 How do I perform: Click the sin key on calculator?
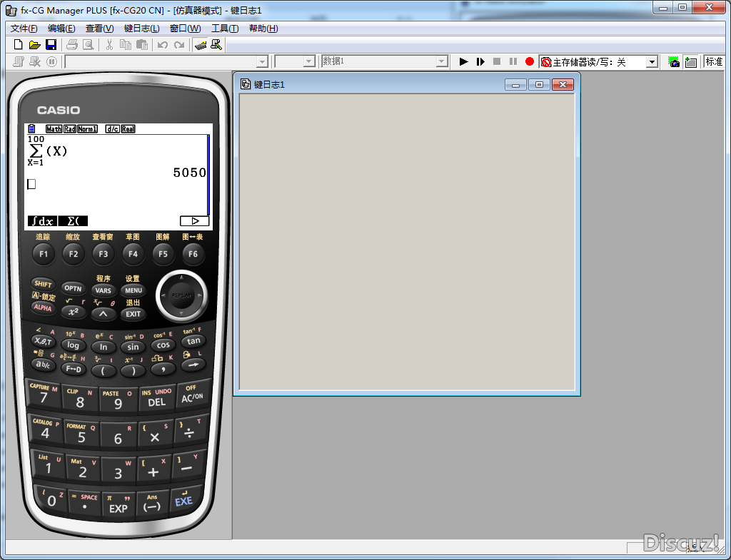click(x=133, y=347)
